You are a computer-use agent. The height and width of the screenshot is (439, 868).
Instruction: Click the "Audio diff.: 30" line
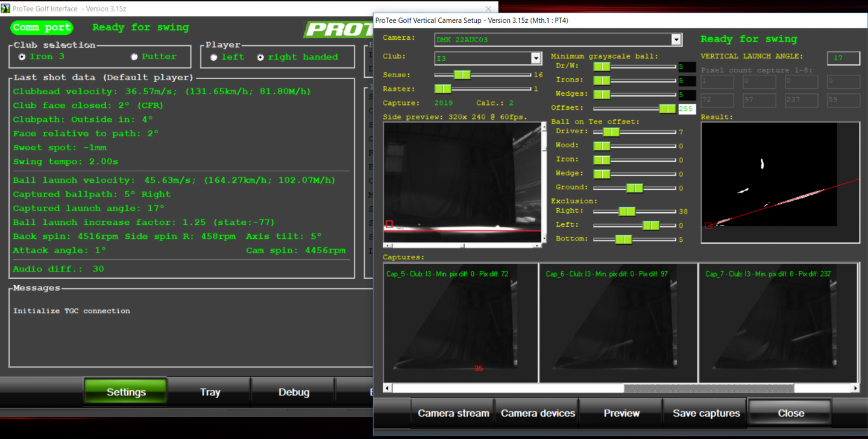coord(58,269)
